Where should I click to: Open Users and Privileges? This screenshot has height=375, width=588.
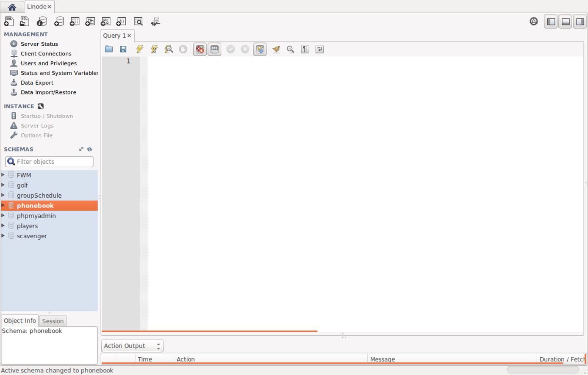click(x=49, y=63)
